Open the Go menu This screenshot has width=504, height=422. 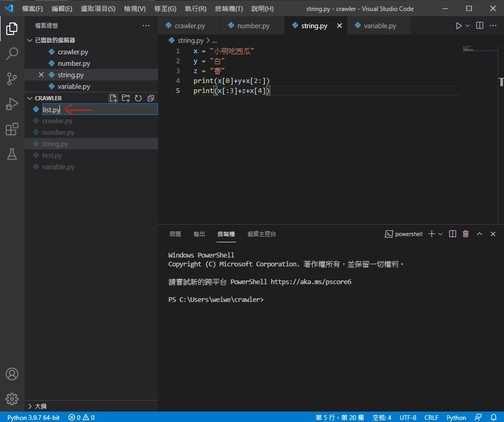165,9
